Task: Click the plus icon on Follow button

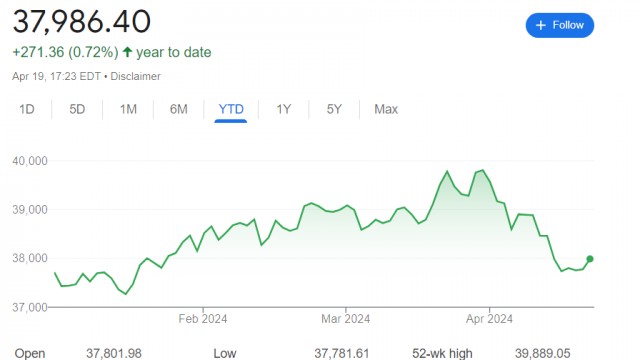Action: tap(540, 25)
